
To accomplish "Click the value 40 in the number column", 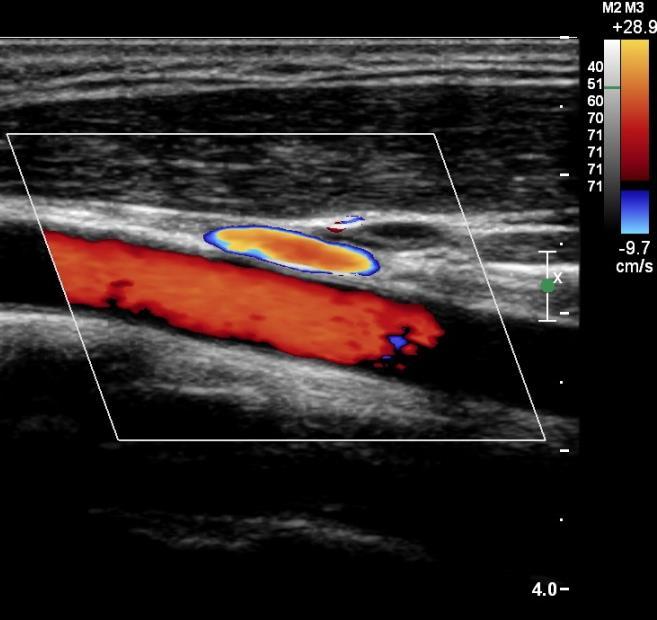I will coord(595,67).
